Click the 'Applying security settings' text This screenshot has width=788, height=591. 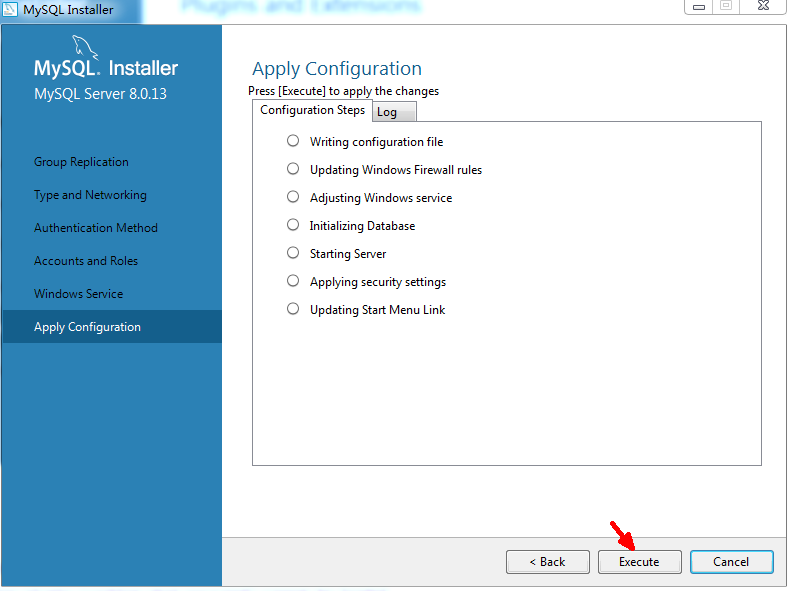click(378, 282)
